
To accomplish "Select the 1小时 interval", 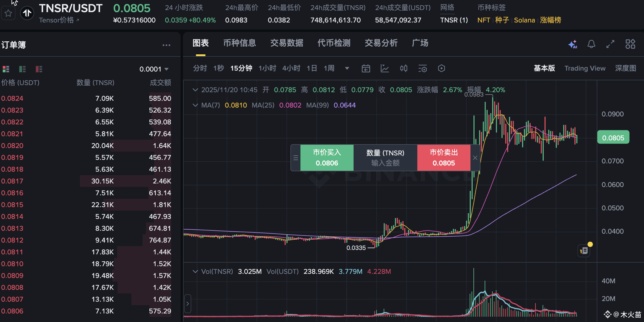I will (267, 69).
